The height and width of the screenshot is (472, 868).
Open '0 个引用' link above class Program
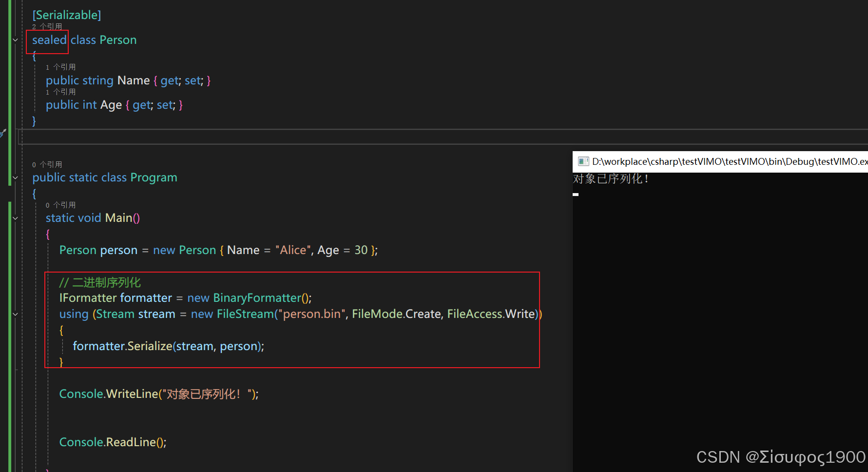[x=47, y=164]
